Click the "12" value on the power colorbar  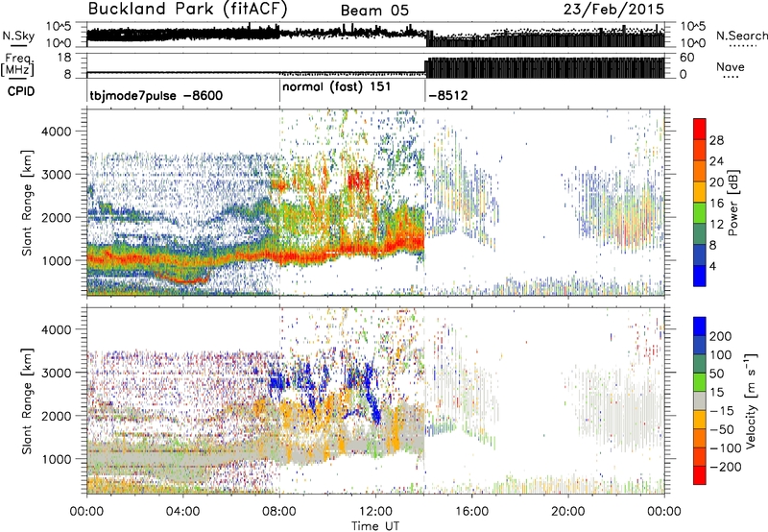tap(716, 225)
